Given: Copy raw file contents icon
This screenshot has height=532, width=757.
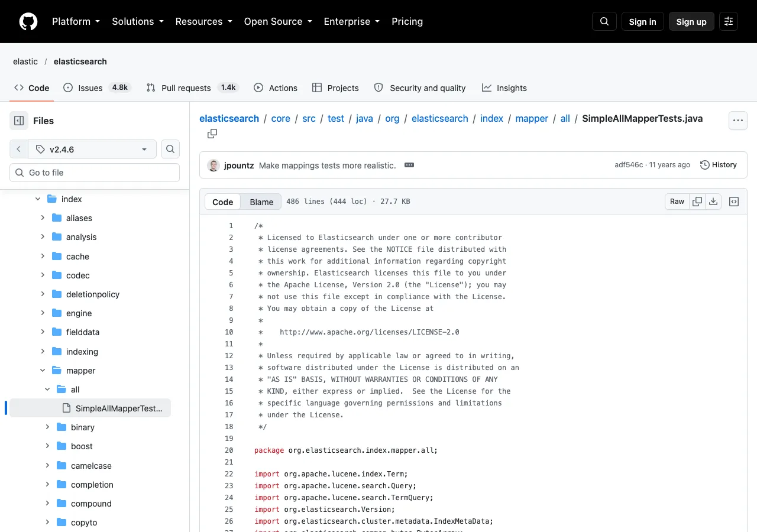Looking at the screenshot, I should tap(697, 202).
